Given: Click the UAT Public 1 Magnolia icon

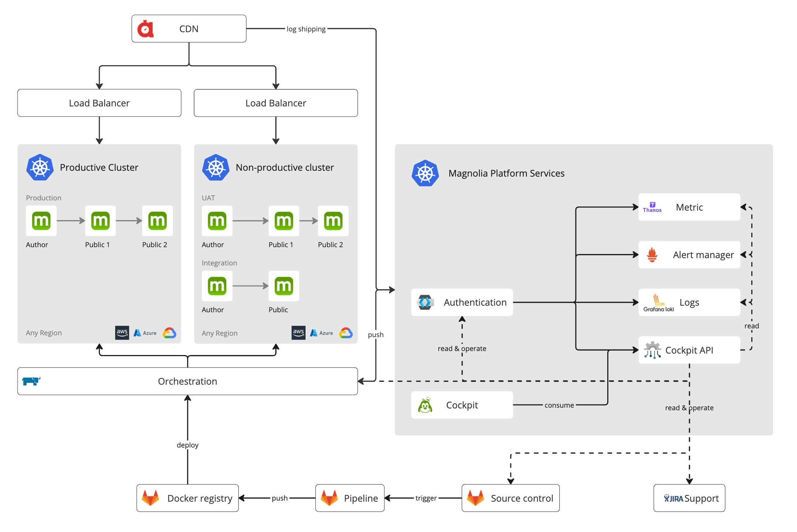Looking at the screenshot, I should (x=284, y=221).
